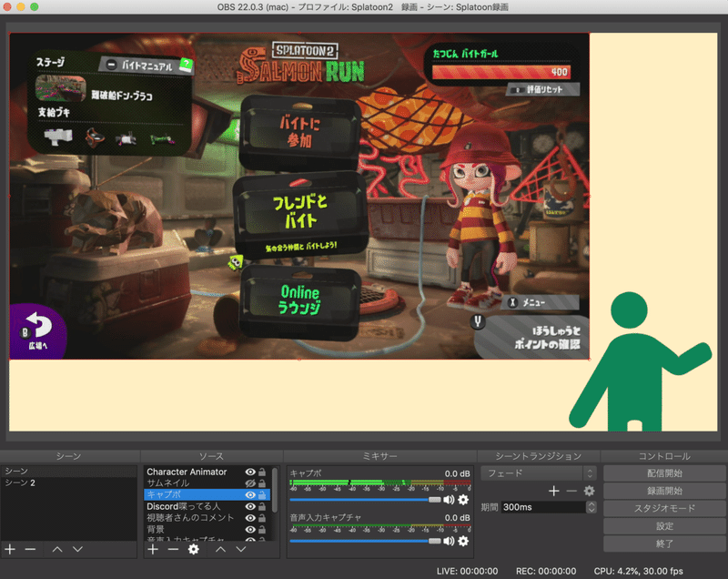Click green avatar figure in preview
728x579 pixels.
click(640, 362)
